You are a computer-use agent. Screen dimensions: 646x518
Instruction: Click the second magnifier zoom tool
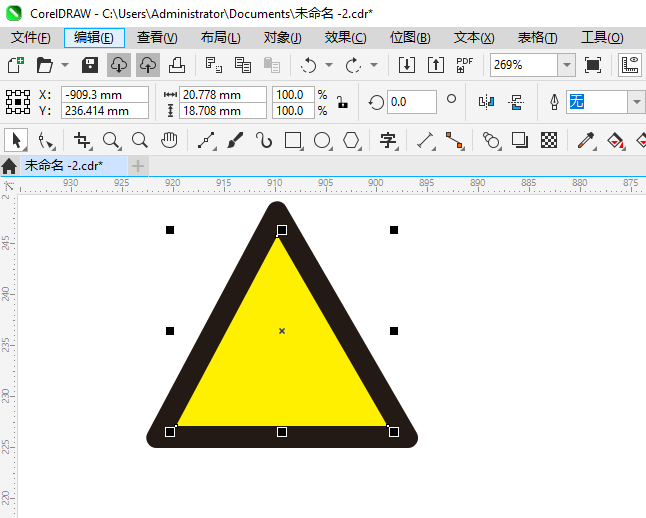click(140, 141)
